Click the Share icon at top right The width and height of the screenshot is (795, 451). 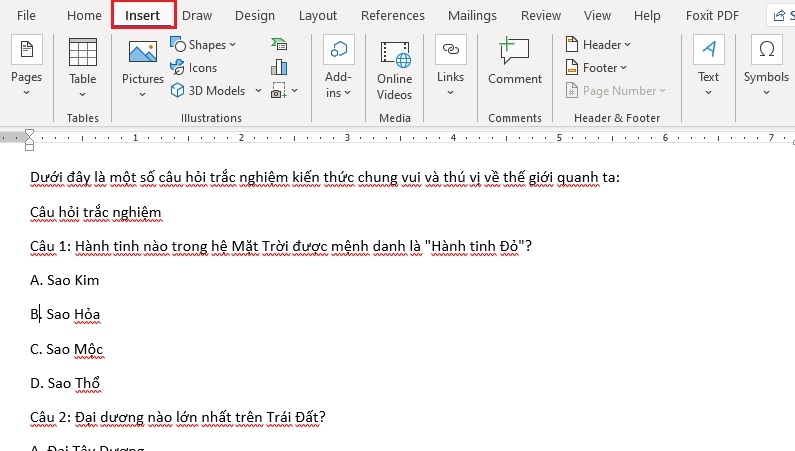tap(779, 16)
